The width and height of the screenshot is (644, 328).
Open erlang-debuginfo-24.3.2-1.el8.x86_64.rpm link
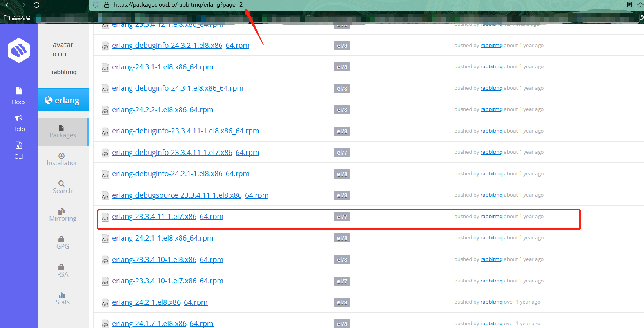(181, 45)
